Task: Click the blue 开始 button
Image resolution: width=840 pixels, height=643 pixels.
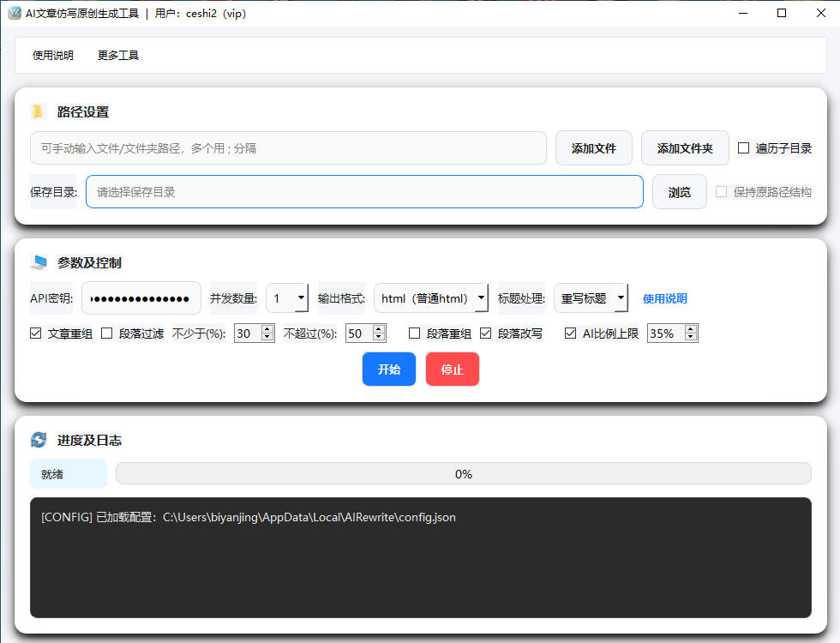Action: [x=388, y=369]
